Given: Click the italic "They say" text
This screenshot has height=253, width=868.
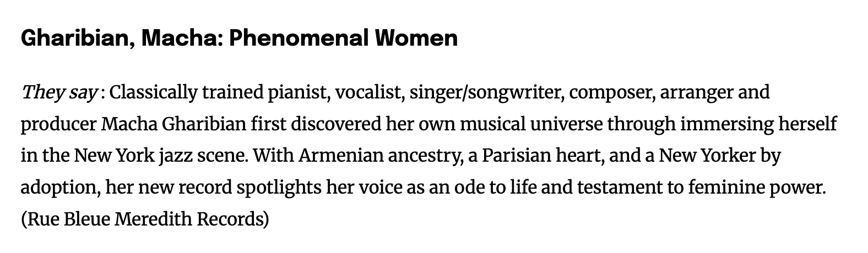Looking at the screenshot, I should [59, 92].
